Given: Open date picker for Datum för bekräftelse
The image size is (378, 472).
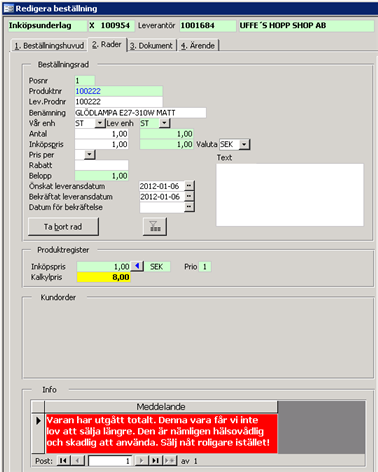Looking at the screenshot, I should (x=189, y=207).
